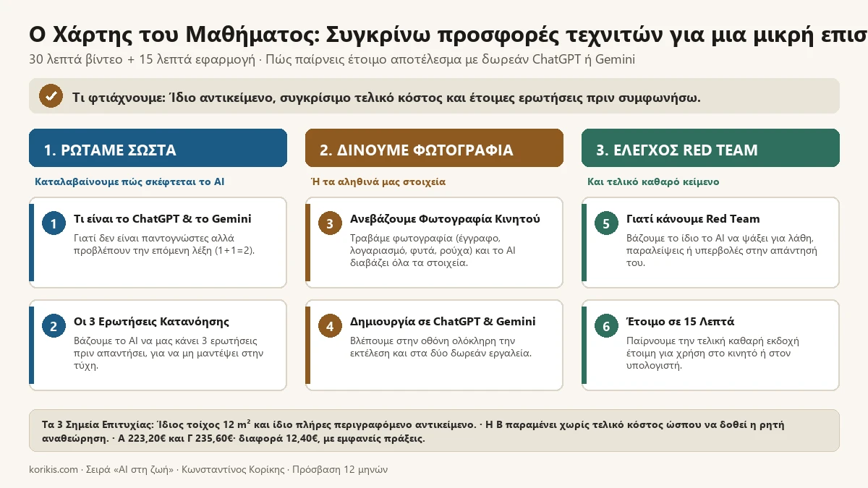Click the number 1 badge for ChatGPT & Gemini
This screenshot has width=868, height=488.
click(54, 224)
